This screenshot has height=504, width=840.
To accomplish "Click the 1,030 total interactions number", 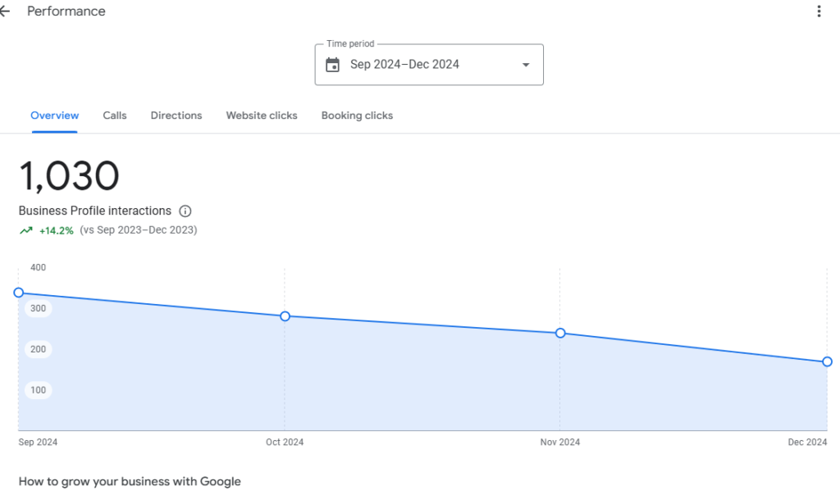I will pos(69,176).
